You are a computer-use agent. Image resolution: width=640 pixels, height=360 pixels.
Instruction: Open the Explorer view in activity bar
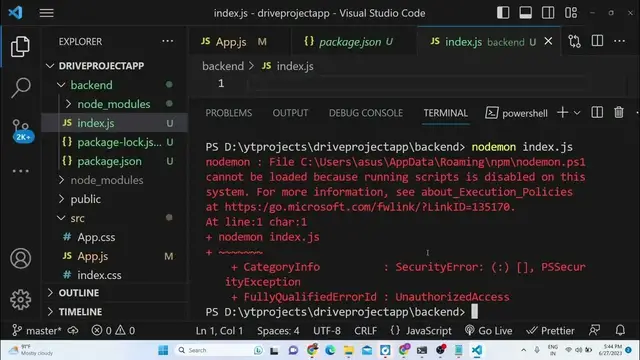[x=20, y=46]
